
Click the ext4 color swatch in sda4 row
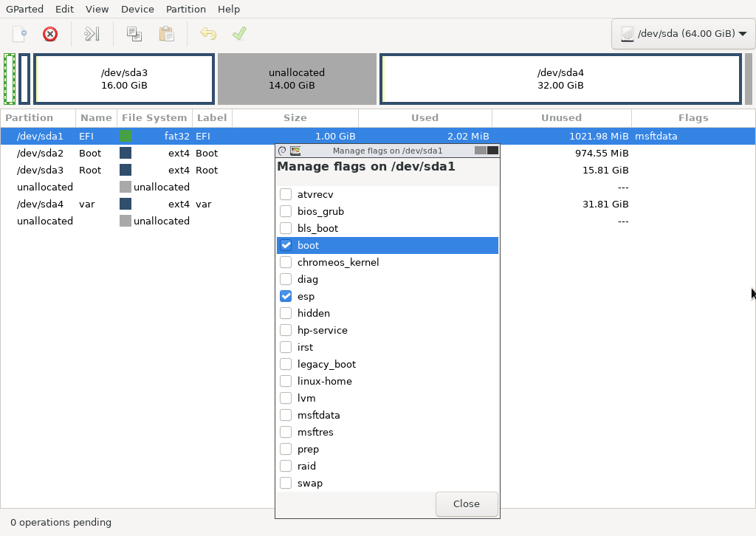point(126,204)
